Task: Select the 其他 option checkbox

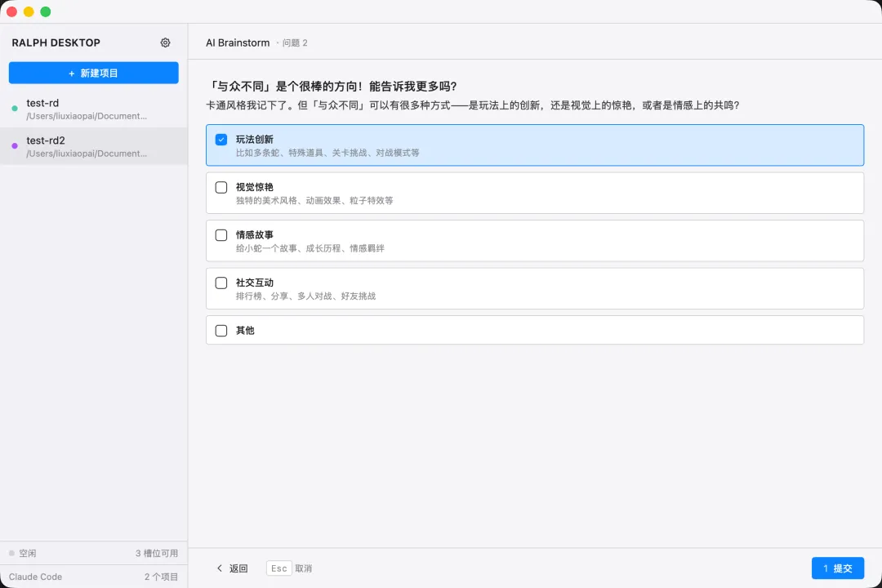Action: pyautogui.click(x=220, y=331)
